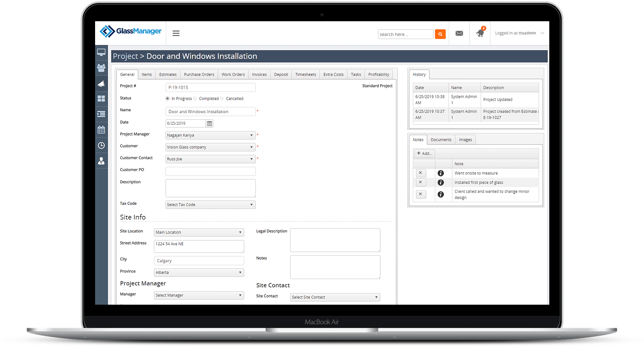The image size is (644, 346).
Task: Delete the 'Went onsite to measure' note
Action: [x=421, y=173]
